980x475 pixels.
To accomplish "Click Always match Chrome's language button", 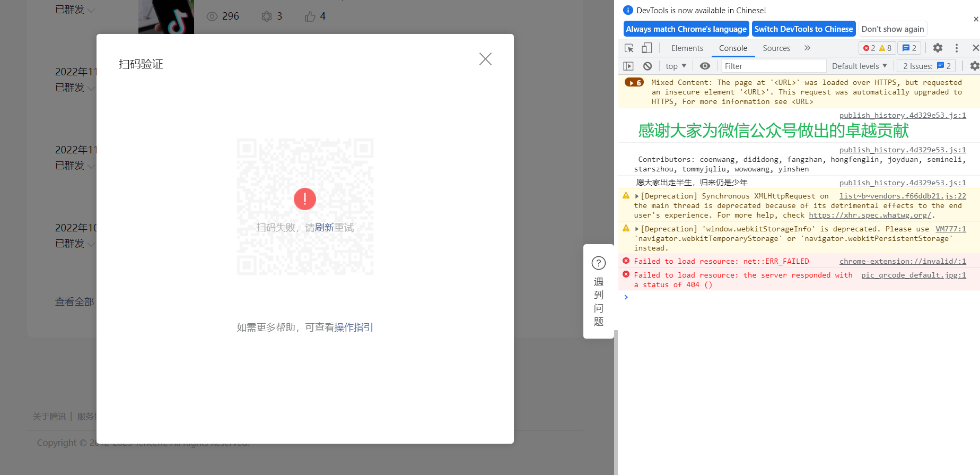I will 686,29.
